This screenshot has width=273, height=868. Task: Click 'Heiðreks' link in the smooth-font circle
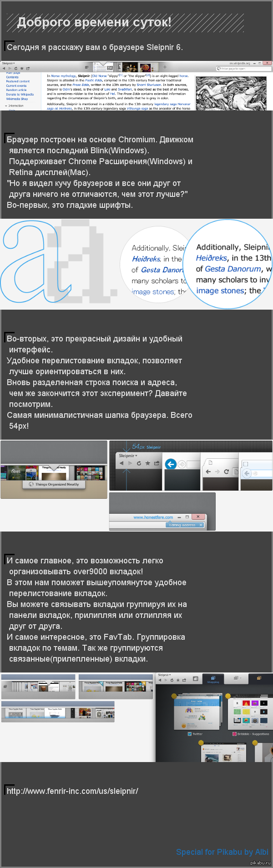(211, 258)
